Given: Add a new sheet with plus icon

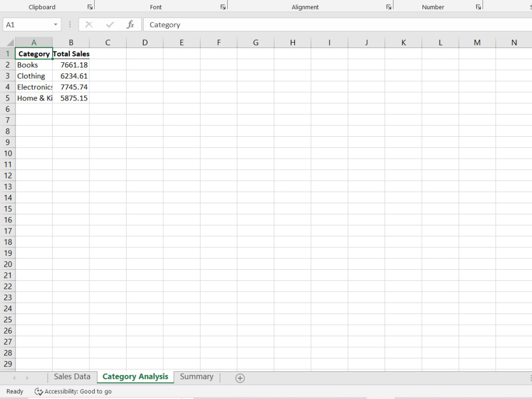Looking at the screenshot, I should pos(240,378).
